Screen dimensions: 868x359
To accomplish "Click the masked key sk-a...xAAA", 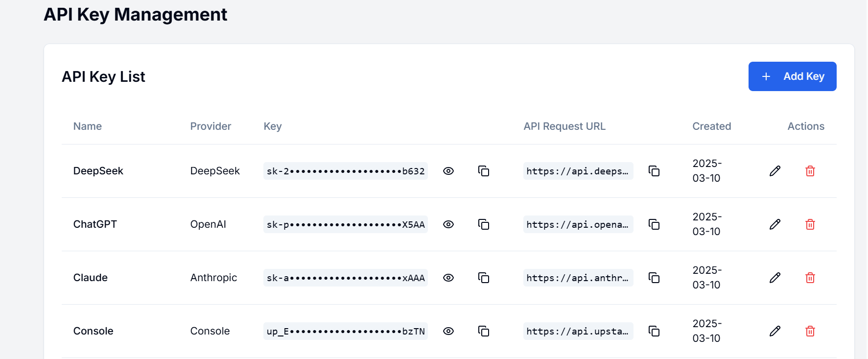I will (x=346, y=278).
